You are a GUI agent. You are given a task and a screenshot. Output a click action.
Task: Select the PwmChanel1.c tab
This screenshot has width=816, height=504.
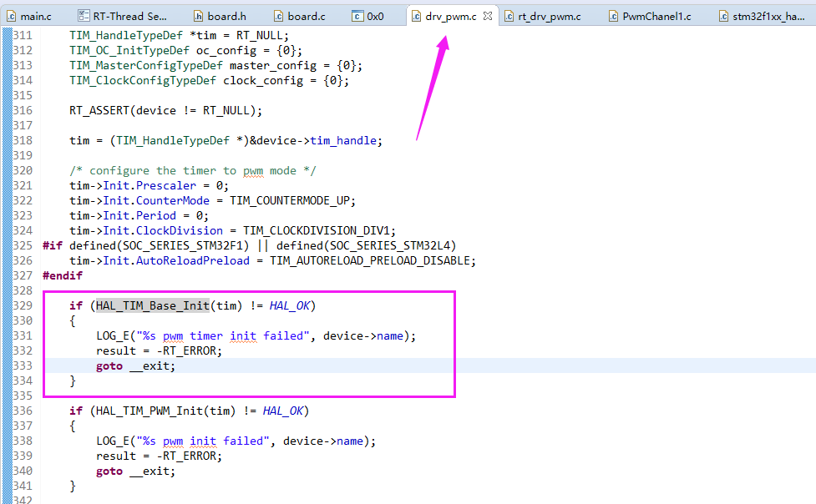pos(656,16)
